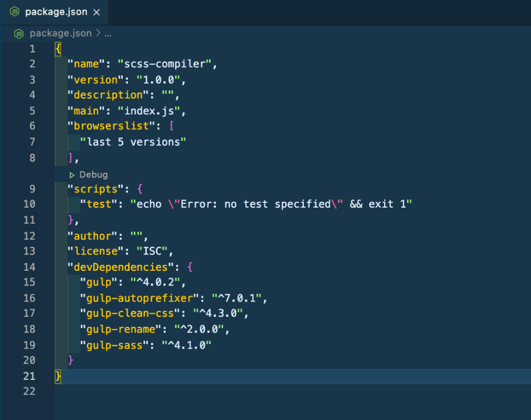Click the "^4.0.2" value
The height and width of the screenshot is (420, 531).
155,282
